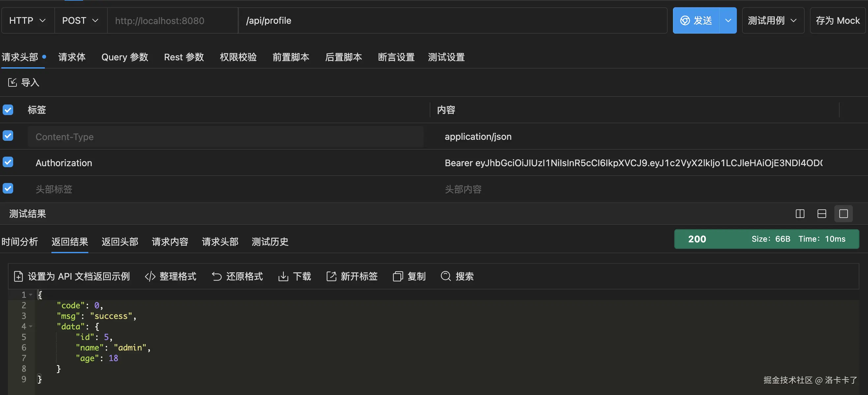
Task: Switch to the 请求体 tab
Action: [72, 57]
